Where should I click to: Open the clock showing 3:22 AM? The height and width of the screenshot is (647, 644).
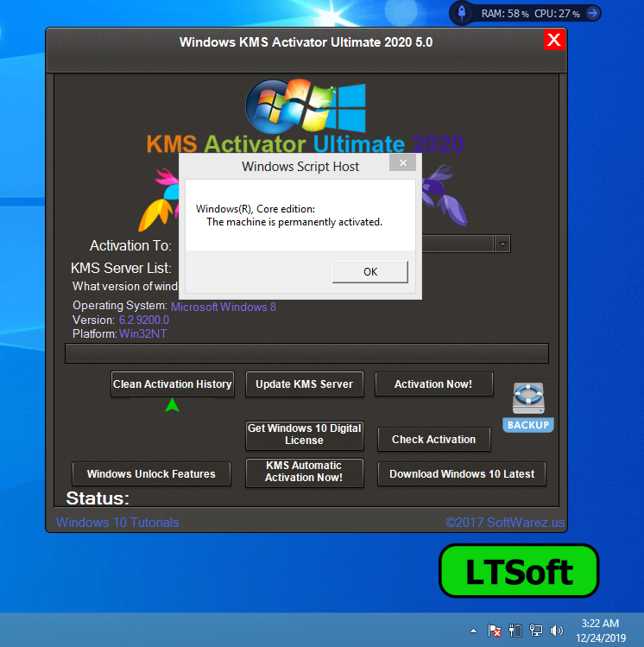pos(600,631)
